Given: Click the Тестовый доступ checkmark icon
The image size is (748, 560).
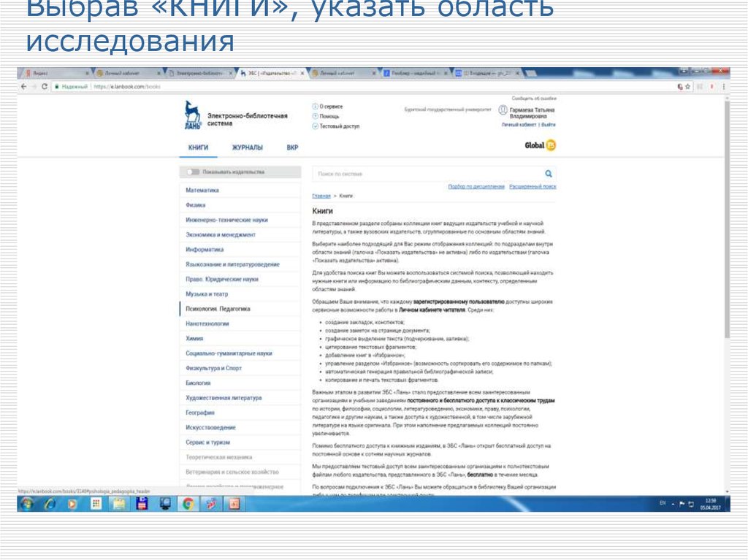Looking at the screenshot, I should click(x=316, y=126).
